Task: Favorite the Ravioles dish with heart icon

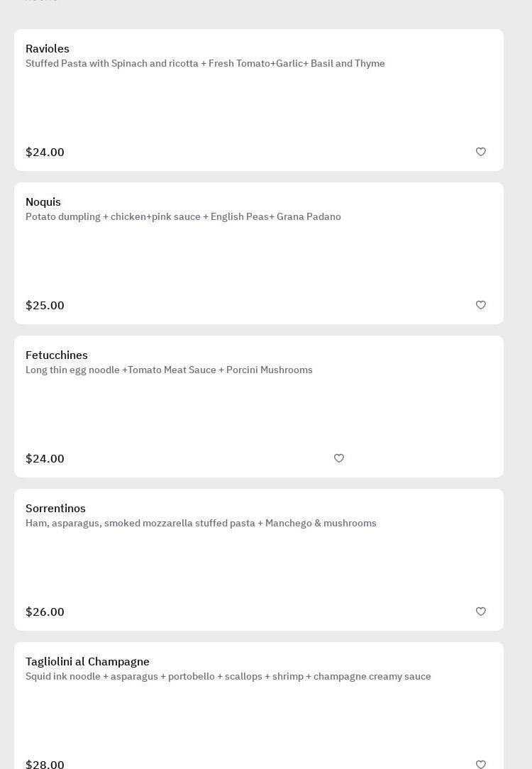Action: 481,152
